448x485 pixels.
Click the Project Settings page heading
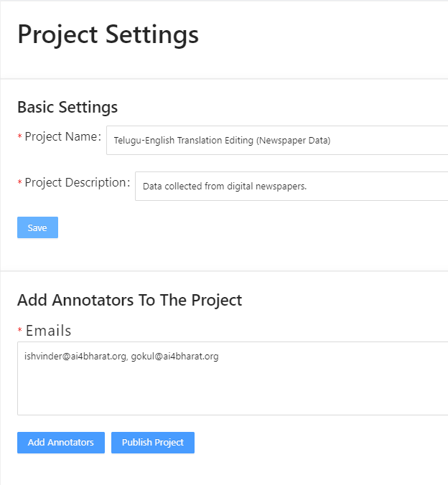108,34
